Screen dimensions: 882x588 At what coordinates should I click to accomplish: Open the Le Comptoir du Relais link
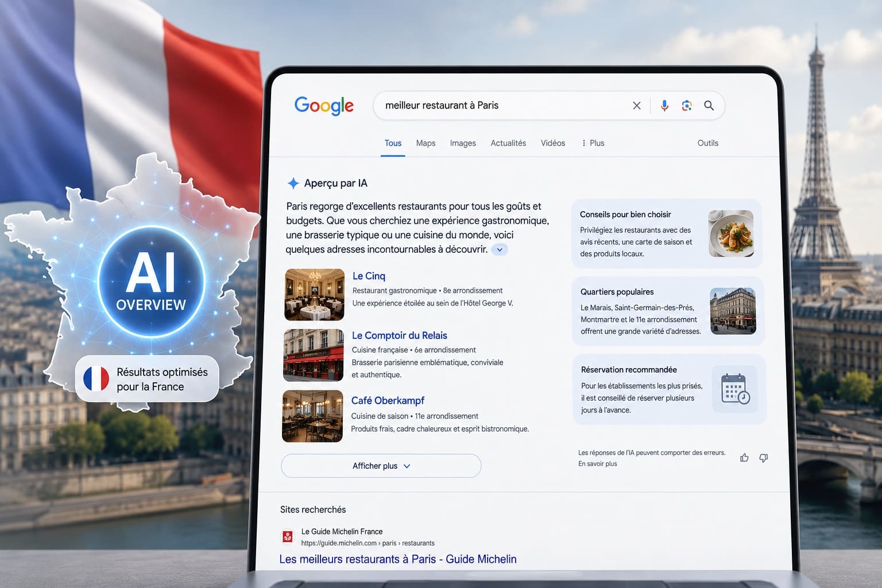(x=400, y=335)
